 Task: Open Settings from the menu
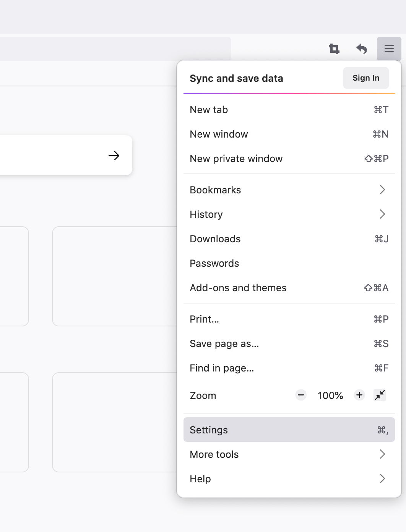click(289, 430)
